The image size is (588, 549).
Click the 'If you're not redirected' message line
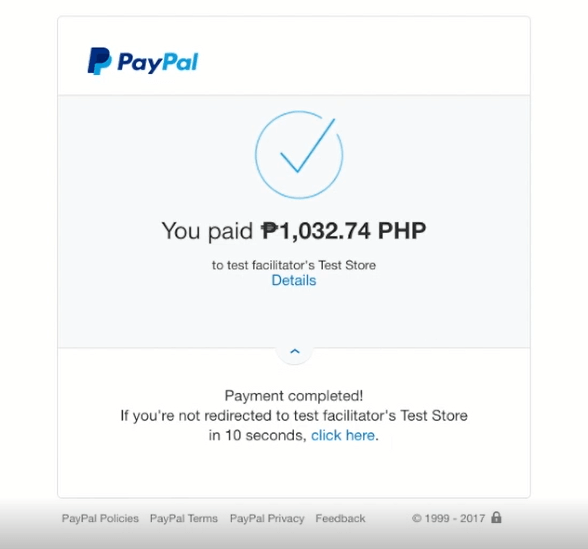(294, 416)
